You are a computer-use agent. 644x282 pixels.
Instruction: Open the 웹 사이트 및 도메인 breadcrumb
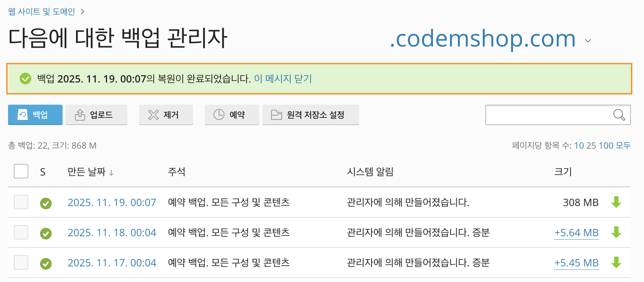[x=41, y=12]
